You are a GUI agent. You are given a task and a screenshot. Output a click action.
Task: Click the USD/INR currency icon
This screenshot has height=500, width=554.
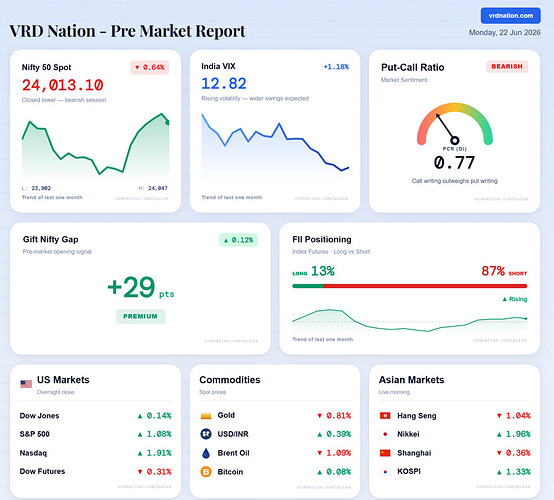pyautogui.click(x=206, y=434)
